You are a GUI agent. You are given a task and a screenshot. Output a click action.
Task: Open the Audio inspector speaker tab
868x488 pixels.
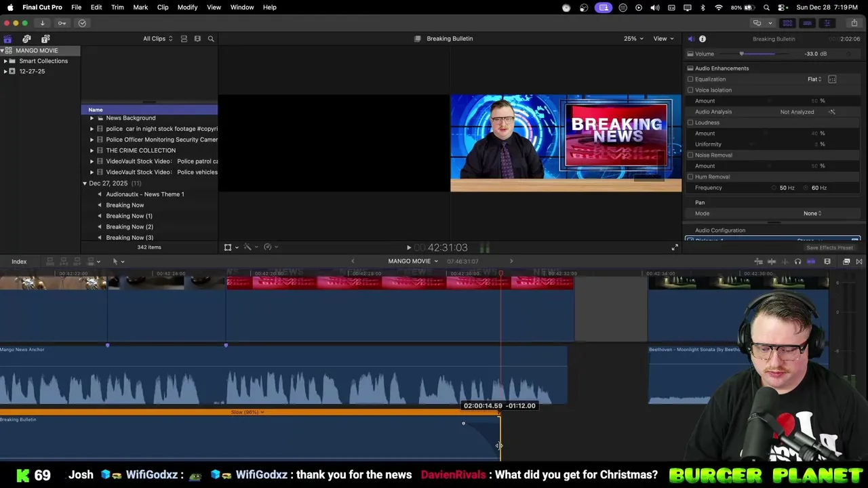click(x=690, y=39)
